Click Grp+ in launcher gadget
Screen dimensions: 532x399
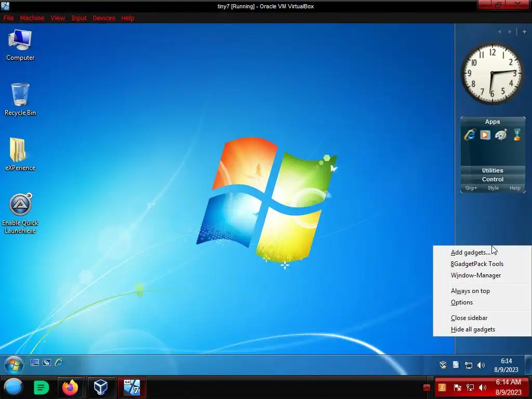[x=471, y=188]
